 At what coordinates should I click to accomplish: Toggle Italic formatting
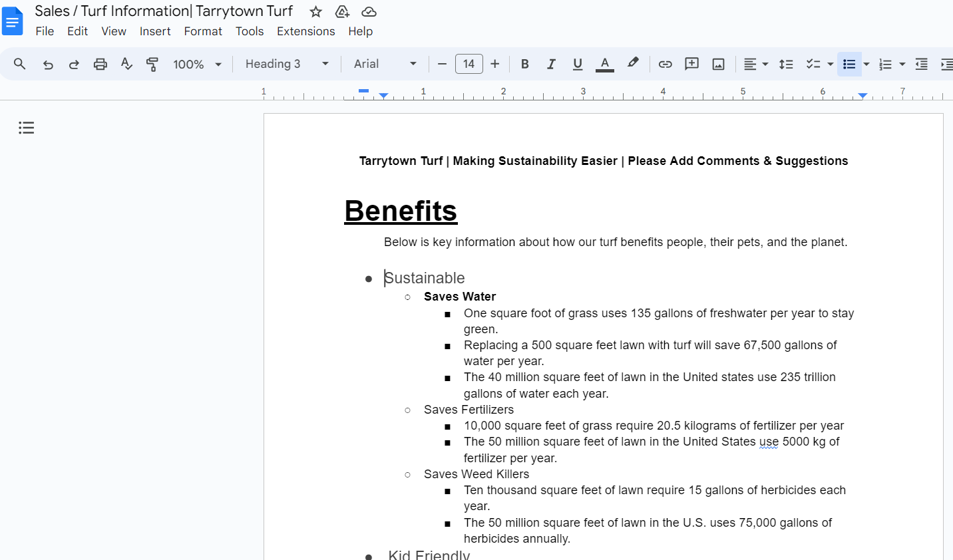pyautogui.click(x=551, y=64)
